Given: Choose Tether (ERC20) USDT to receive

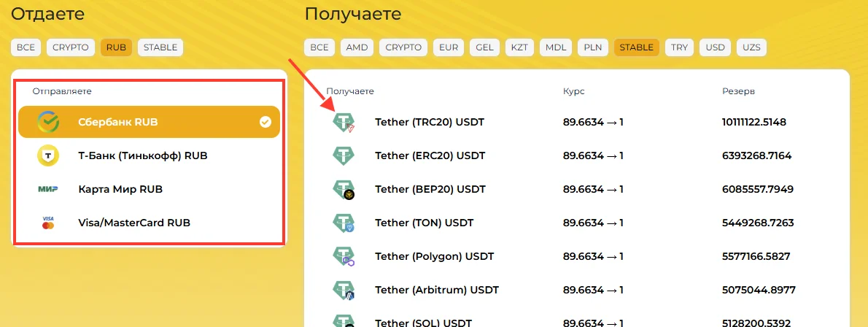Looking at the screenshot, I should 430,155.
